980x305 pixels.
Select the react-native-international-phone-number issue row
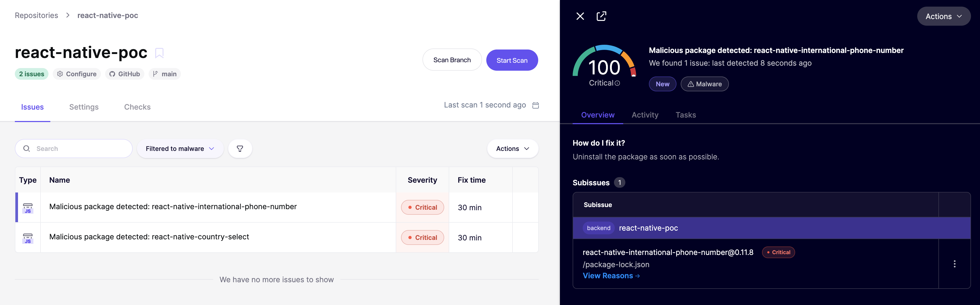click(277, 207)
